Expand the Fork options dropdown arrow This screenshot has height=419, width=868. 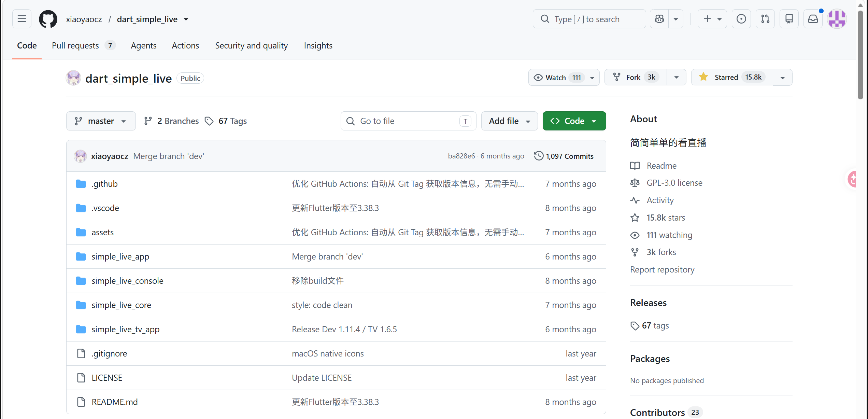pos(677,78)
